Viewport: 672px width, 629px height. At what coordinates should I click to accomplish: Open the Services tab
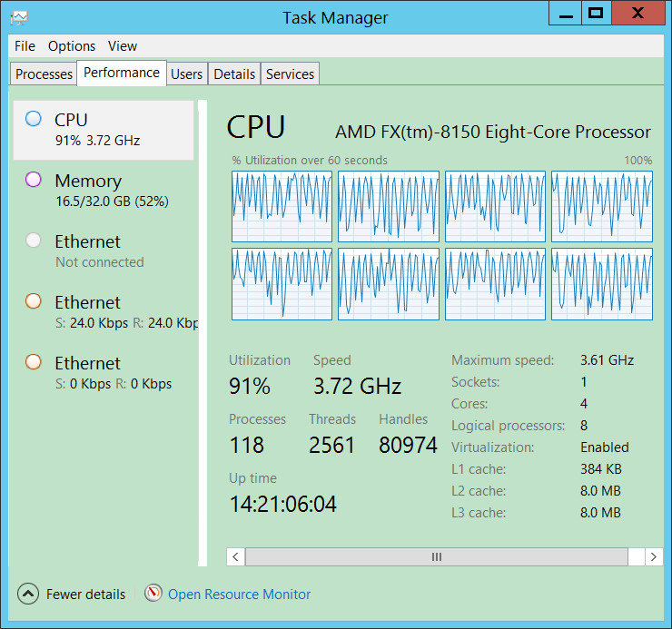pyautogui.click(x=291, y=74)
